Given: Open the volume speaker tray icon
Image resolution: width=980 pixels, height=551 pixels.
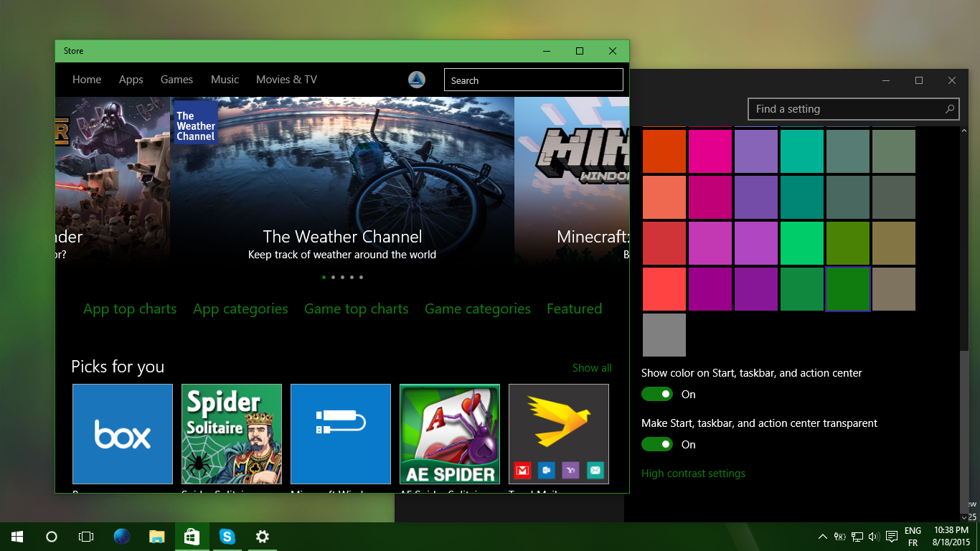Looking at the screenshot, I should [x=874, y=537].
